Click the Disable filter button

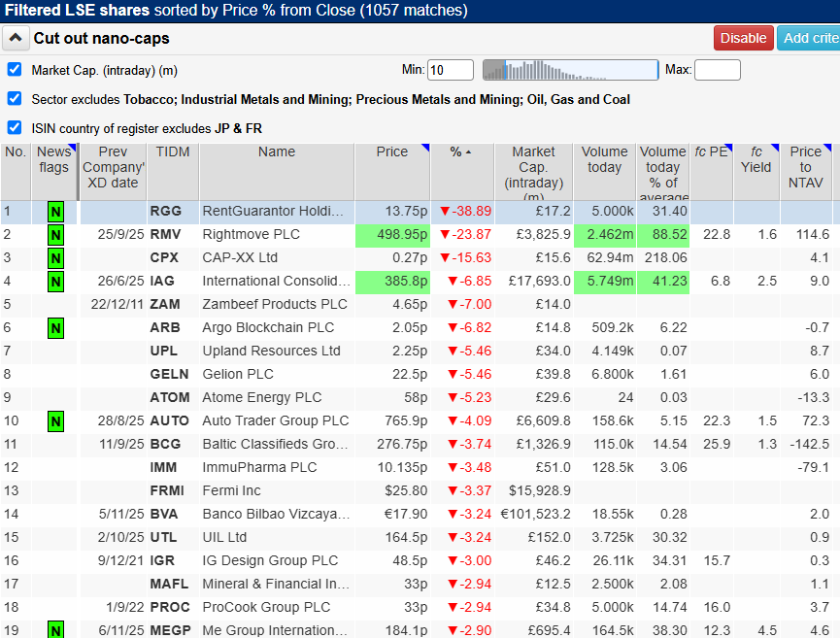click(x=744, y=38)
